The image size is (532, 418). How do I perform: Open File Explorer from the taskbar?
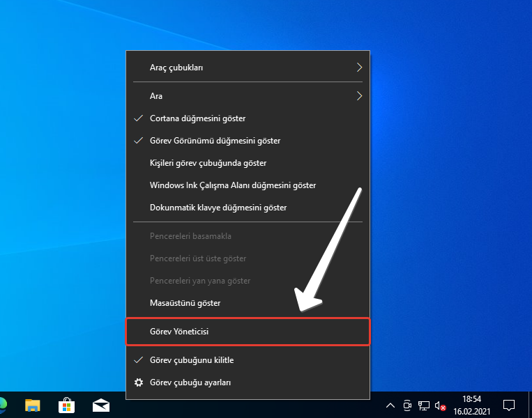tap(33, 405)
